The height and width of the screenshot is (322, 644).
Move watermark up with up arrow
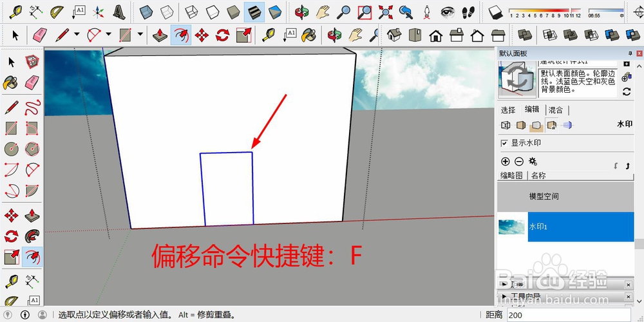(x=627, y=166)
